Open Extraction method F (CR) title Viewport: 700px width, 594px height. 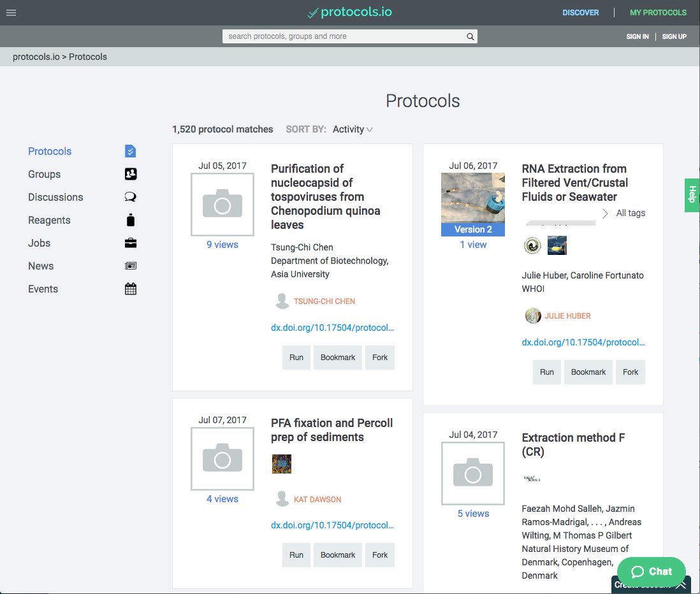(x=573, y=445)
